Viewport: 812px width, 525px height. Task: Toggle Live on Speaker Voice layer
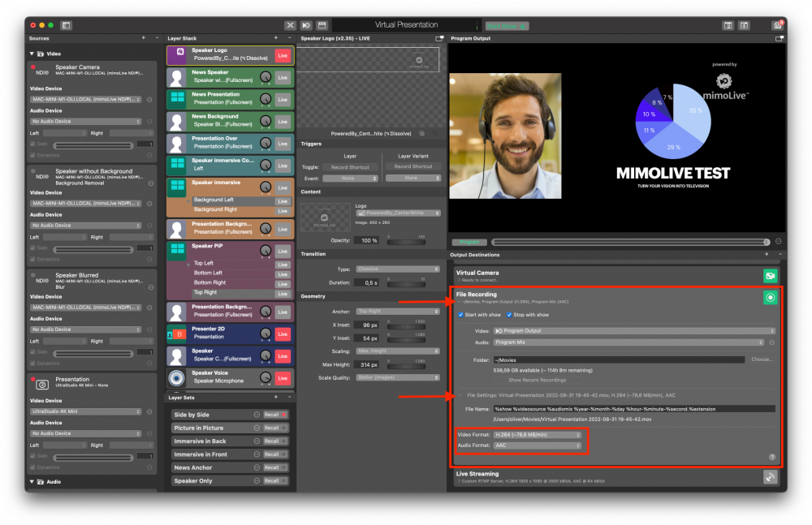pos(283,378)
